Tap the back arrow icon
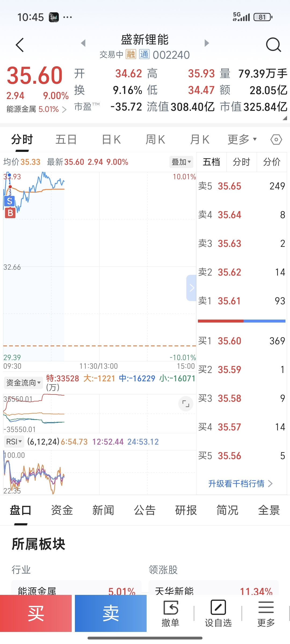The width and height of the screenshot is (290, 644). pyautogui.click(x=20, y=45)
